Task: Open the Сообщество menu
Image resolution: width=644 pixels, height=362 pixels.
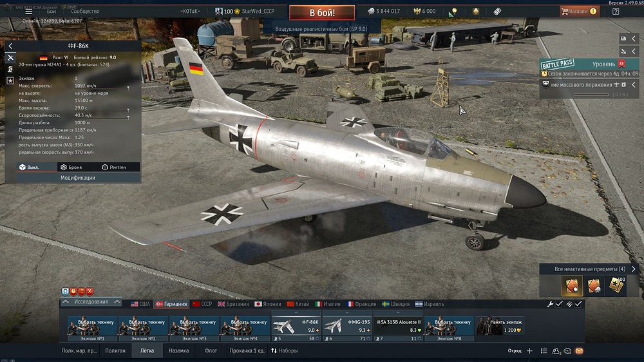Action: [85, 12]
